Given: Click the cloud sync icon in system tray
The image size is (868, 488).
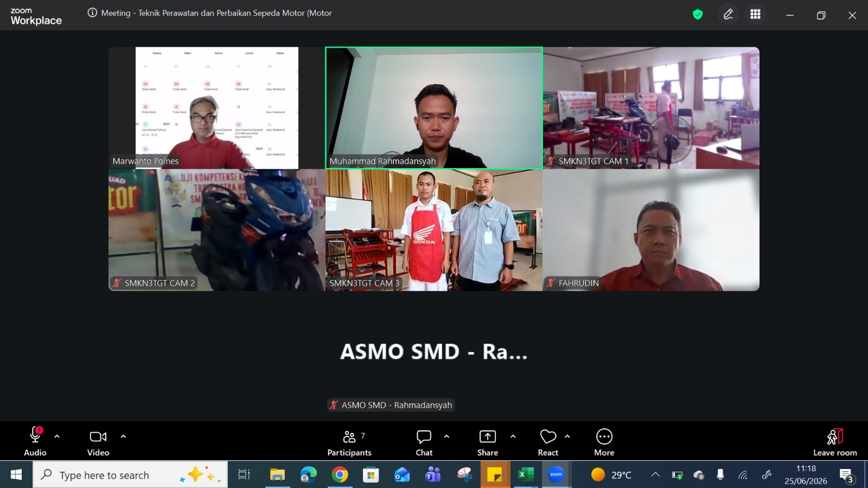Looking at the screenshot, I should pos(699,475).
